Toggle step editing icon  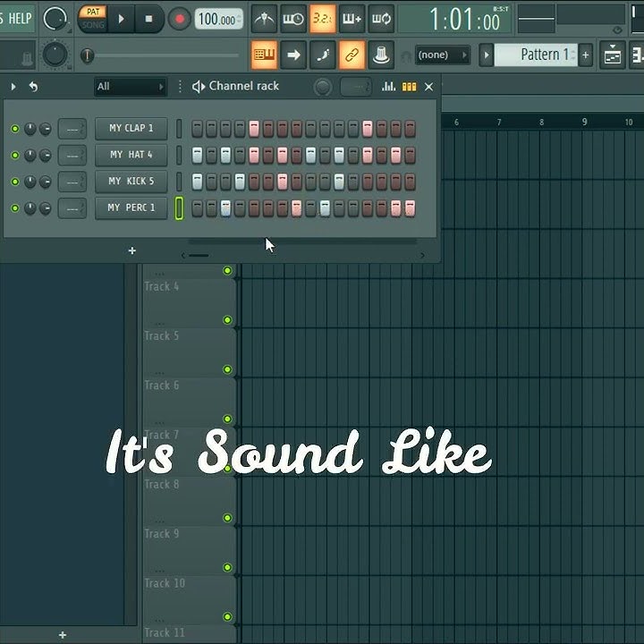[x=323, y=55]
